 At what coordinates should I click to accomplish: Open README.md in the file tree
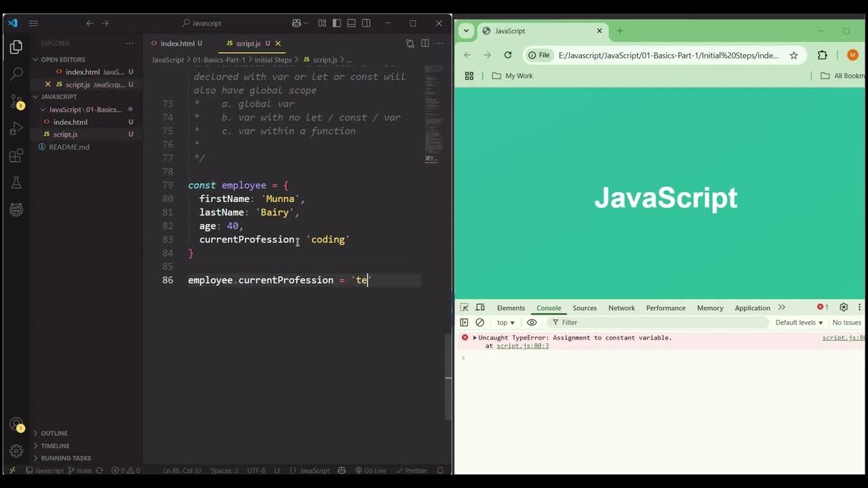pos(68,147)
